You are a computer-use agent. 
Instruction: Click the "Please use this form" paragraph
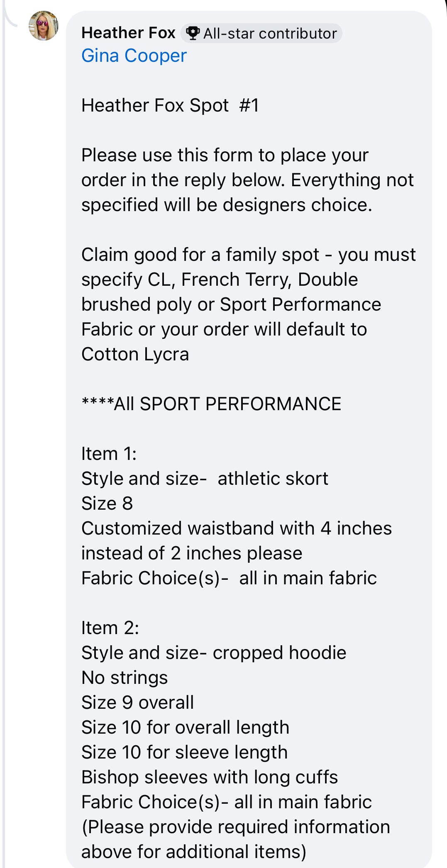point(247,180)
